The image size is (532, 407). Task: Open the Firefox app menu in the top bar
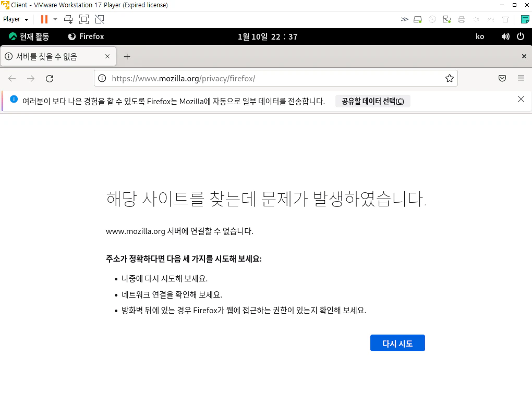click(86, 36)
